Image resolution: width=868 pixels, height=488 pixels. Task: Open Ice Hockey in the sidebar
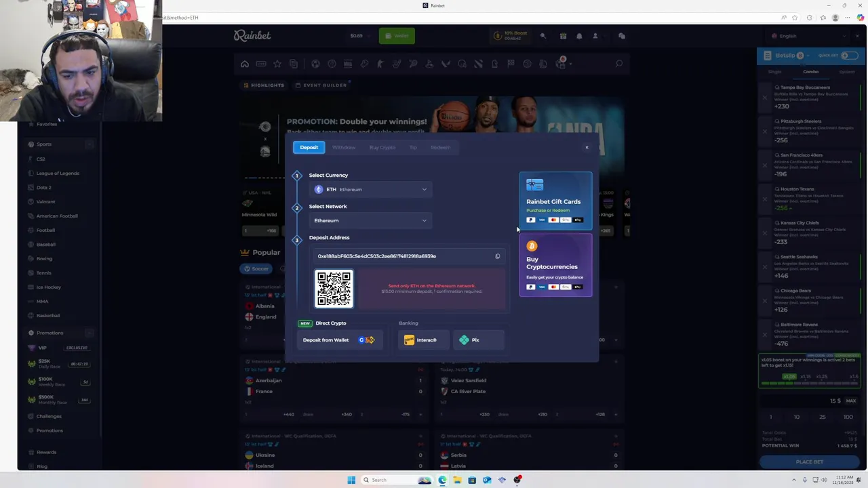(x=49, y=287)
